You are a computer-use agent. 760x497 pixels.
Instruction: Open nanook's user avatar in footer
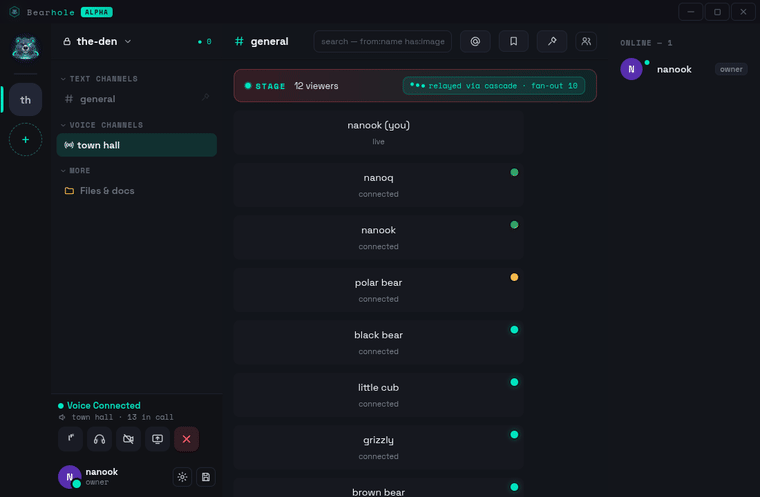click(69, 477)
